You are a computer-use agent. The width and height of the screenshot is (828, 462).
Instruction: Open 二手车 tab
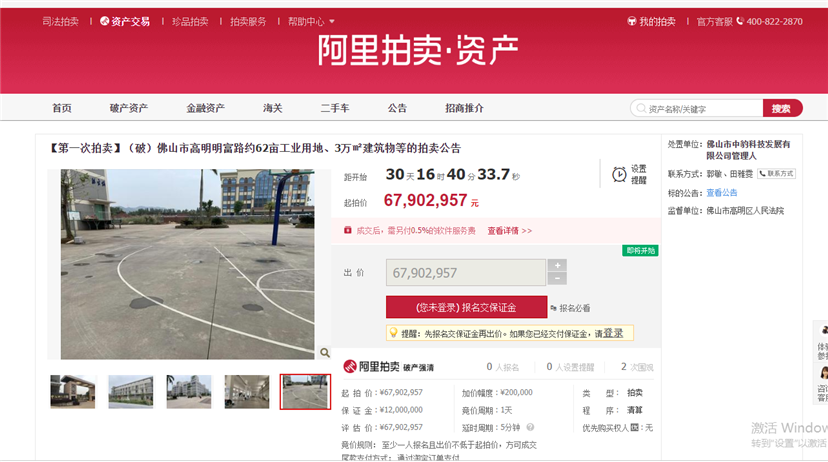tap(335, 108)
